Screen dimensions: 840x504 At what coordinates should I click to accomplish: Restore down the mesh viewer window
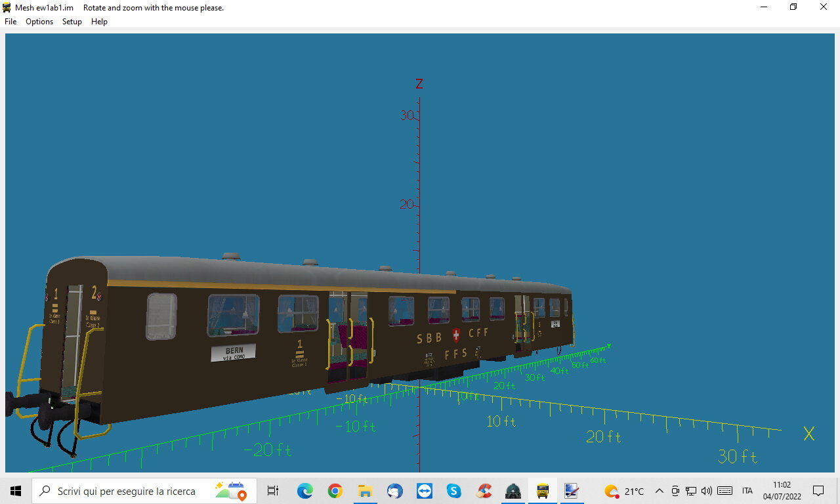coord(793,7)
